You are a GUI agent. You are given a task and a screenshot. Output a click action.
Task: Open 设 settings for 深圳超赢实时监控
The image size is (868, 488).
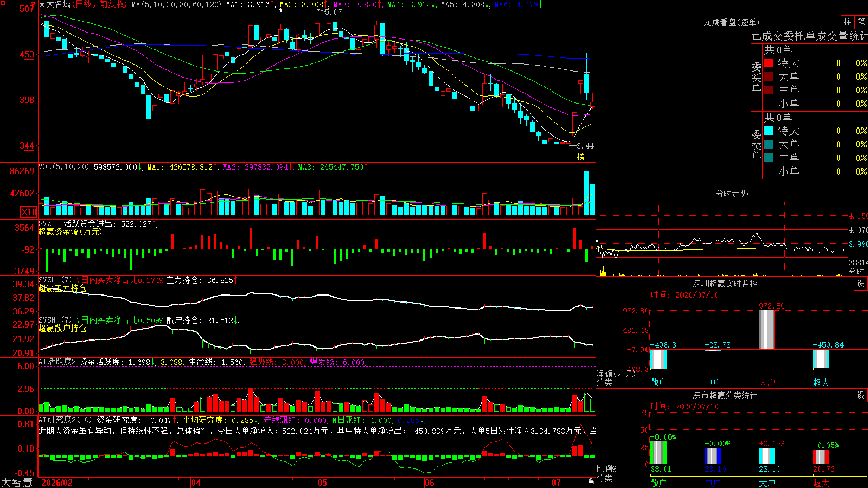861,284
